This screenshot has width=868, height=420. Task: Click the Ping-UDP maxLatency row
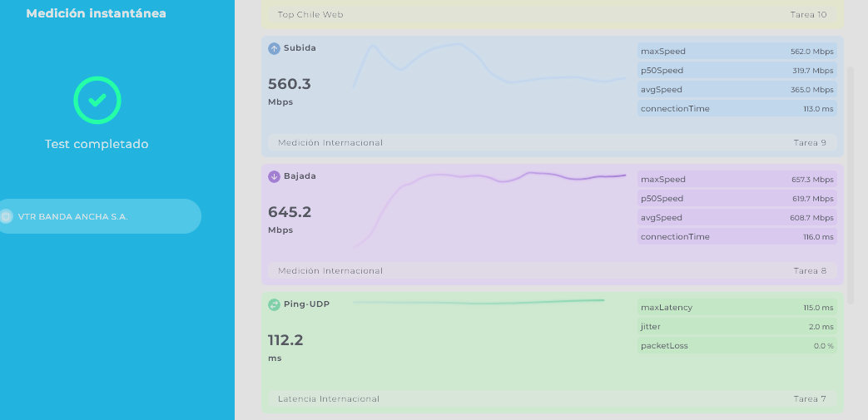(737, 308)
